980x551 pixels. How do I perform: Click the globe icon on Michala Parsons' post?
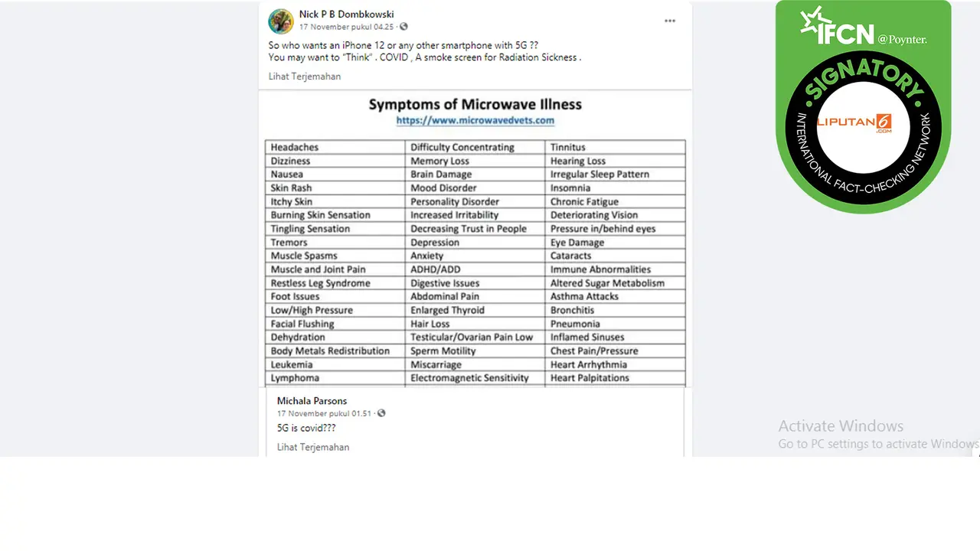(x=381, y=413)
